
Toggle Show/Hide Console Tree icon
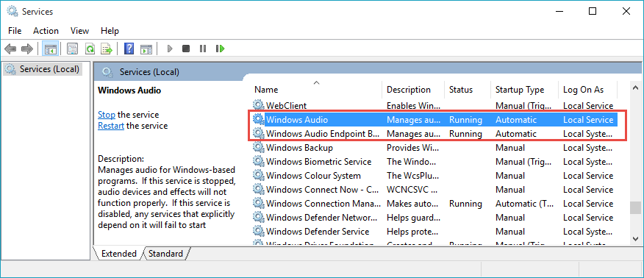(51, 49)
